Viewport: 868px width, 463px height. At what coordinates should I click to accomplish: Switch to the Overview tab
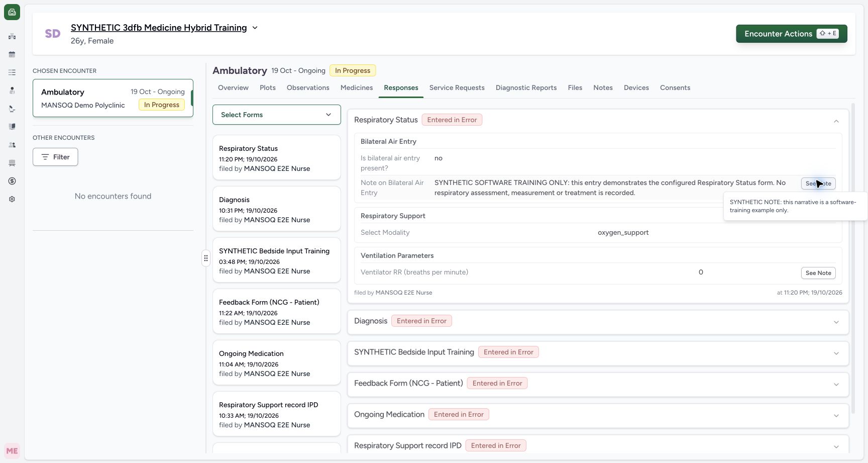pyautogui.click(x=233, y=87)
